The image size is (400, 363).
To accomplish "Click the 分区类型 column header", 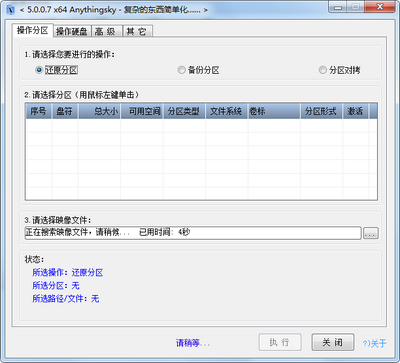I will pos(184,111).
